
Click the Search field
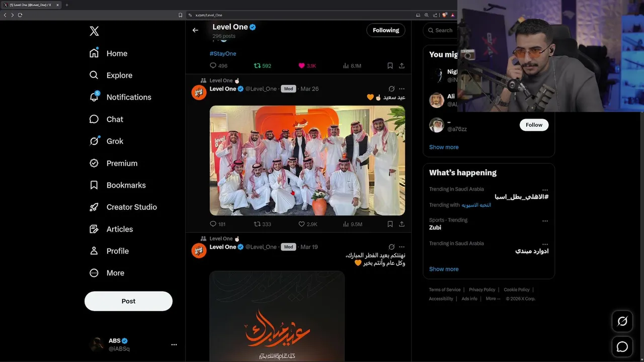point(440,30)
